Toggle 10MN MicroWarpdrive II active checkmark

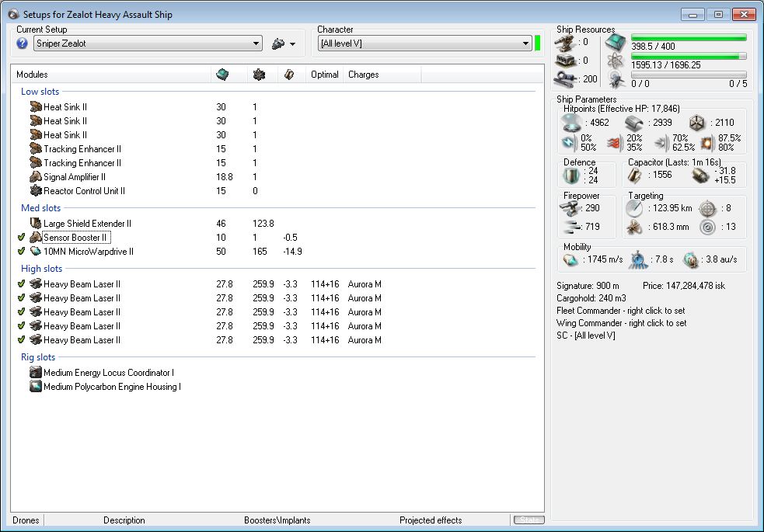[21, 251]
